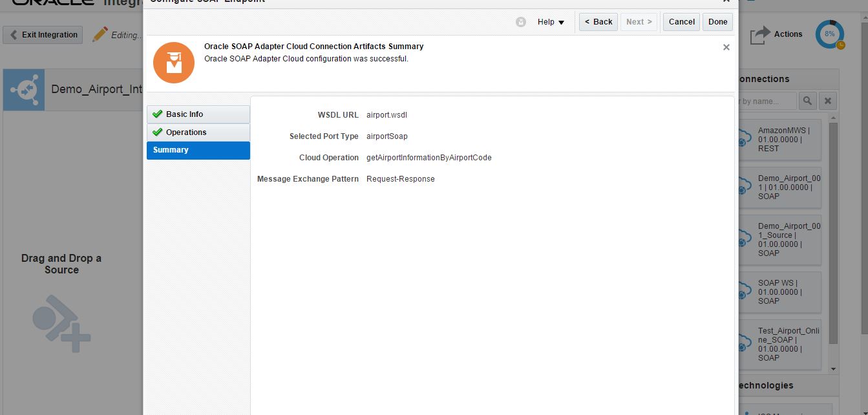Select the Demo_Airport_001 SOAP connection
868x415 pixels.
pos(779,187)
